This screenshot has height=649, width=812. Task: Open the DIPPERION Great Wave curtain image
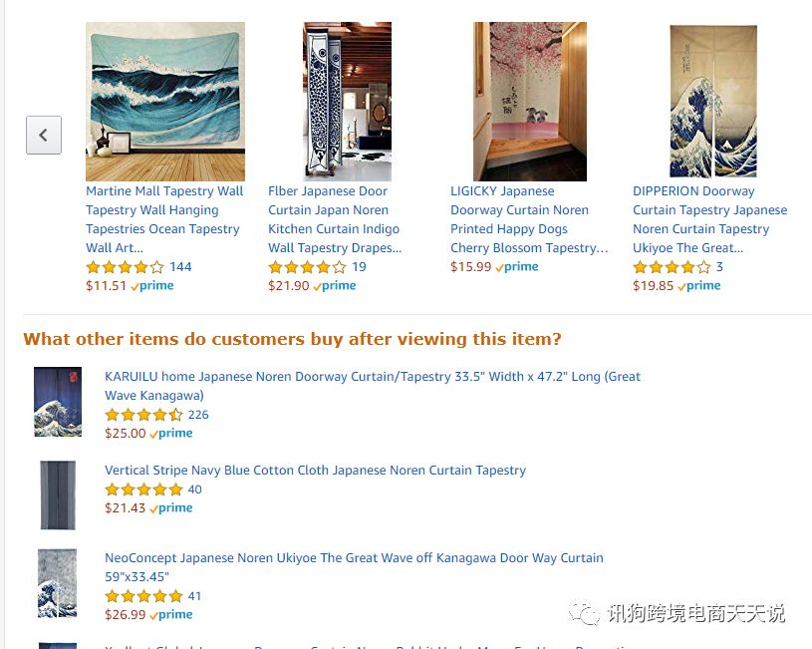point(713,102)
